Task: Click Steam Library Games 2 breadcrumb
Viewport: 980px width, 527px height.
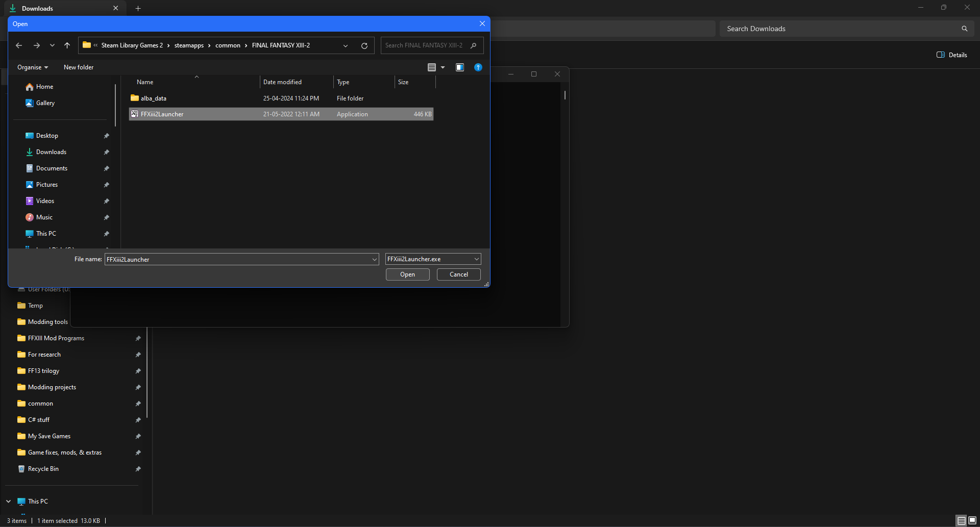Action: [x=132, y=45]
